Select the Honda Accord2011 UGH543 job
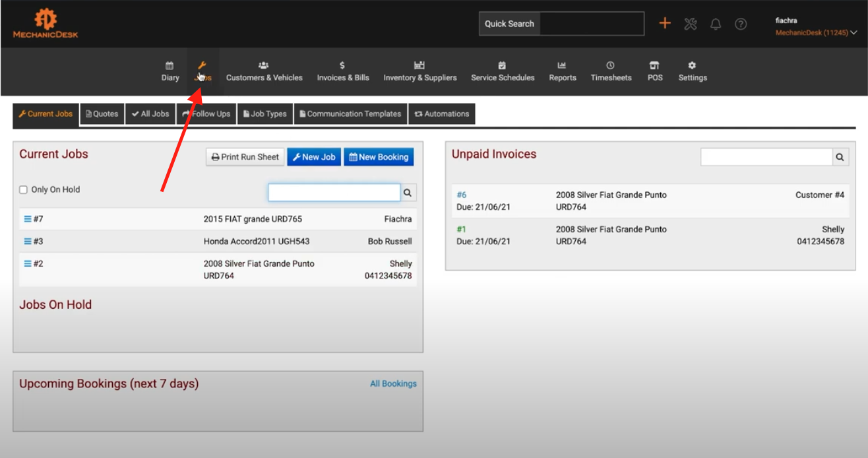 257,242
